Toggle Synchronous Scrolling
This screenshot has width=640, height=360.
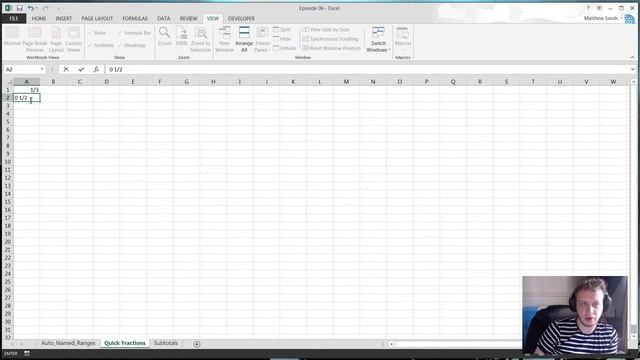coord(330,39)
